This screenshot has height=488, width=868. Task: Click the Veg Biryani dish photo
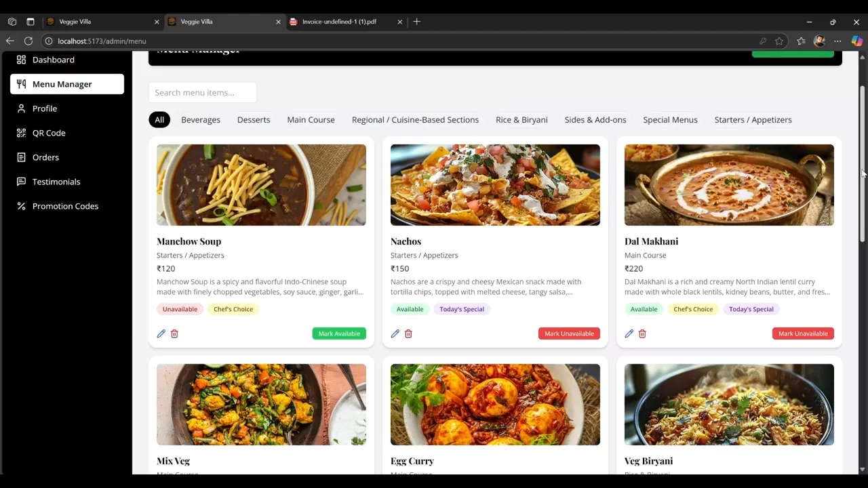point(728,405)
